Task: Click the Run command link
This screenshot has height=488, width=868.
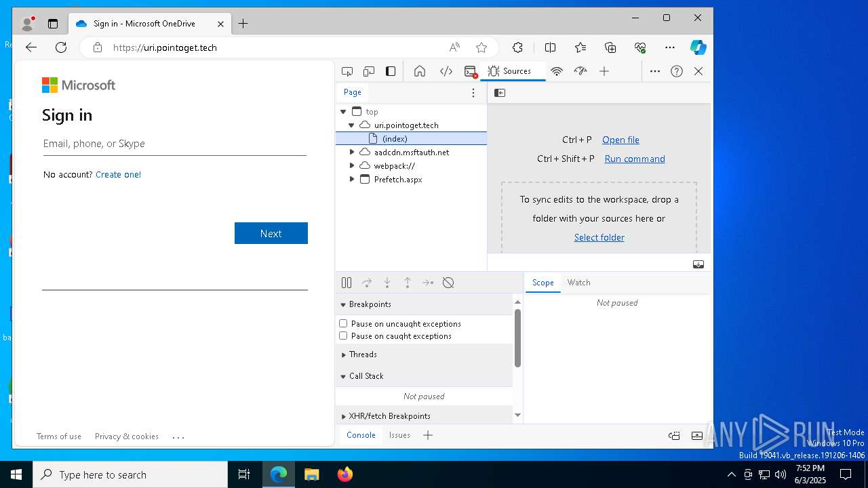Action: [635, 159]
